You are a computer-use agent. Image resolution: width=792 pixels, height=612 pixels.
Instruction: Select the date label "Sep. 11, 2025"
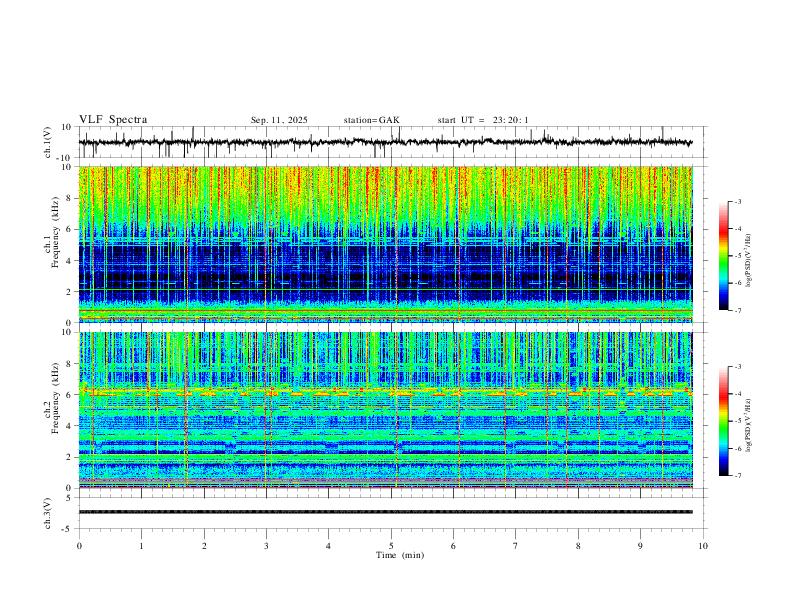[x=279, y=120]
